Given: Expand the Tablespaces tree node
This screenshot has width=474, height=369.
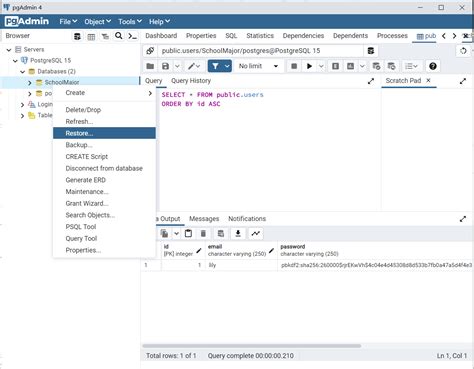Looking at the screenshot, I should point(23,116).
